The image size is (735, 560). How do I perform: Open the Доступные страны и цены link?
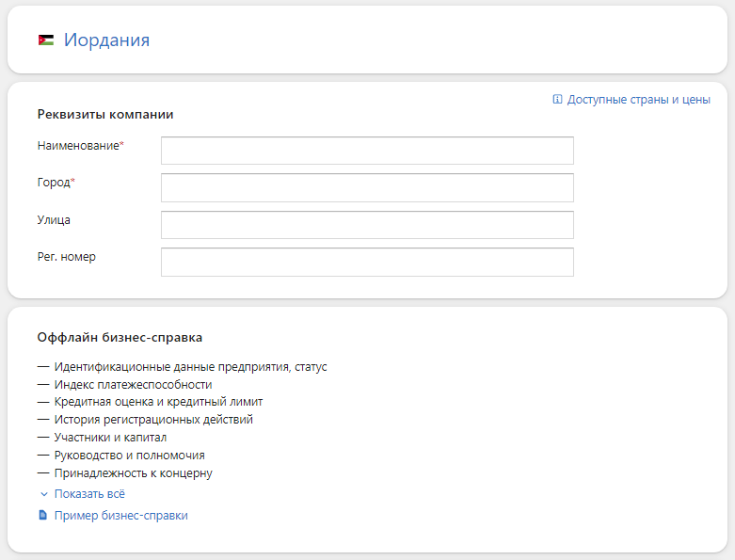638,100
